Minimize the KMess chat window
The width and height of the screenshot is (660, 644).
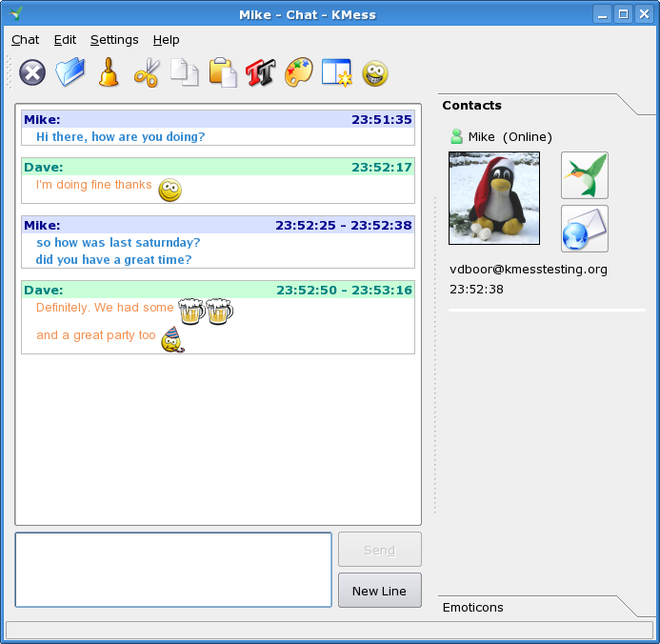(x=602, y=14)
